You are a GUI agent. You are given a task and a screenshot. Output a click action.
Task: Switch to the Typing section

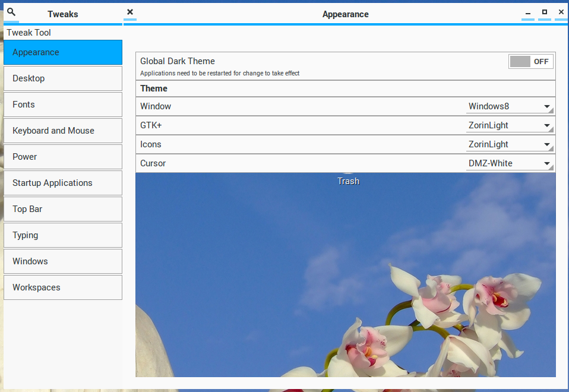[63, 236]
